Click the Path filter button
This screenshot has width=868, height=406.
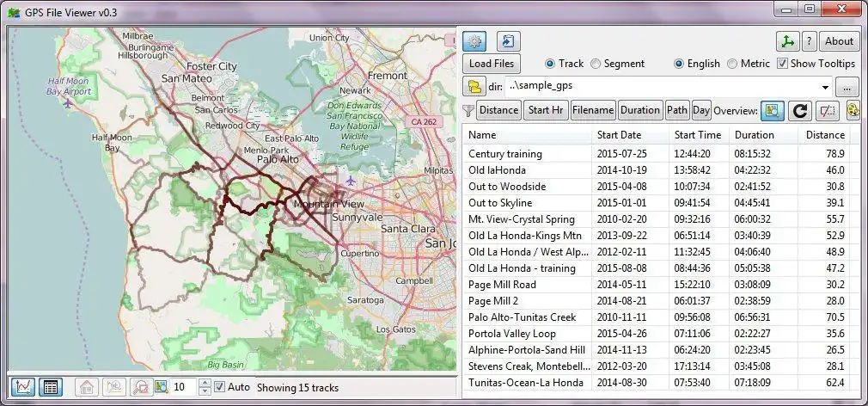click(x=676, y=110)
